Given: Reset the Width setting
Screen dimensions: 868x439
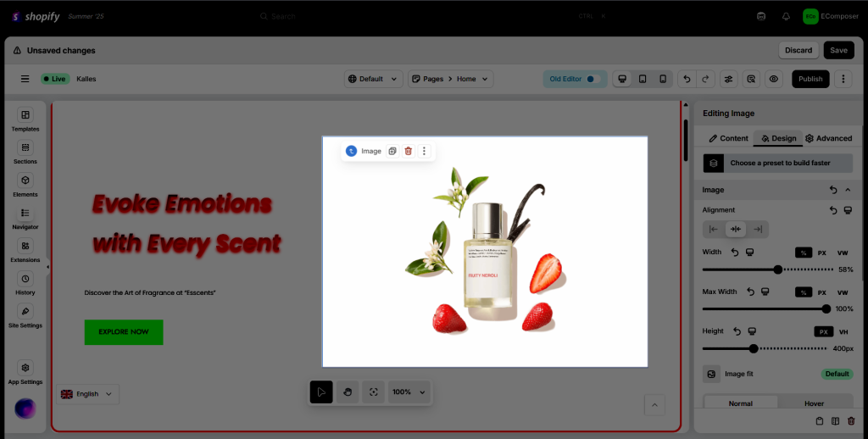Looking at the screenshot, I should point(735,253).
